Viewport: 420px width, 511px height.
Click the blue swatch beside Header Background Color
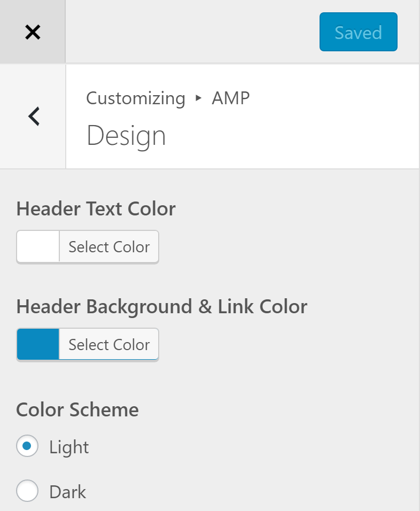[37, 344]
